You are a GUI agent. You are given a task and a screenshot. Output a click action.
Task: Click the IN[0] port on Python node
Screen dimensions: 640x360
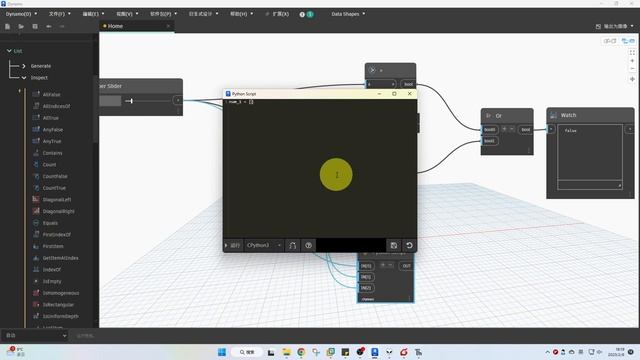[x=366, y=266]
